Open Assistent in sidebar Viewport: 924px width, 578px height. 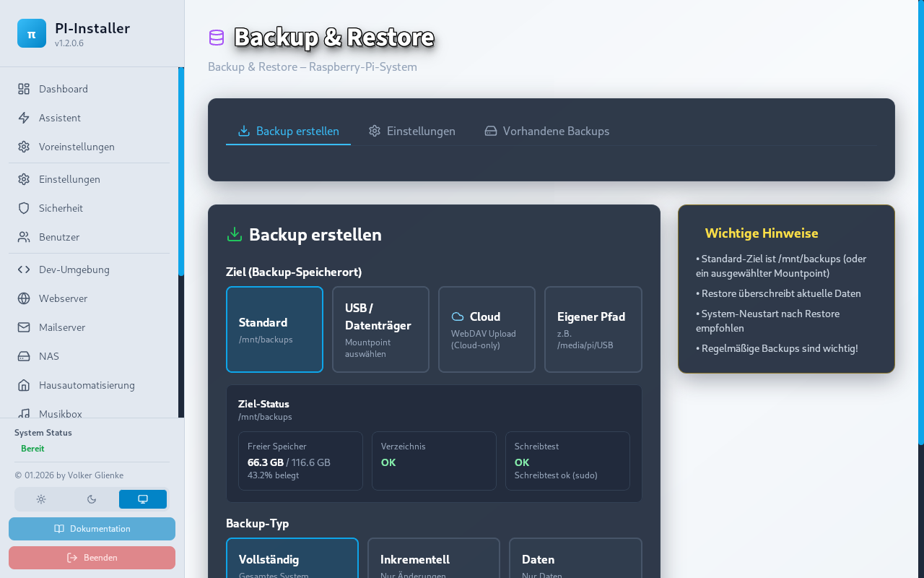point(89,118)
